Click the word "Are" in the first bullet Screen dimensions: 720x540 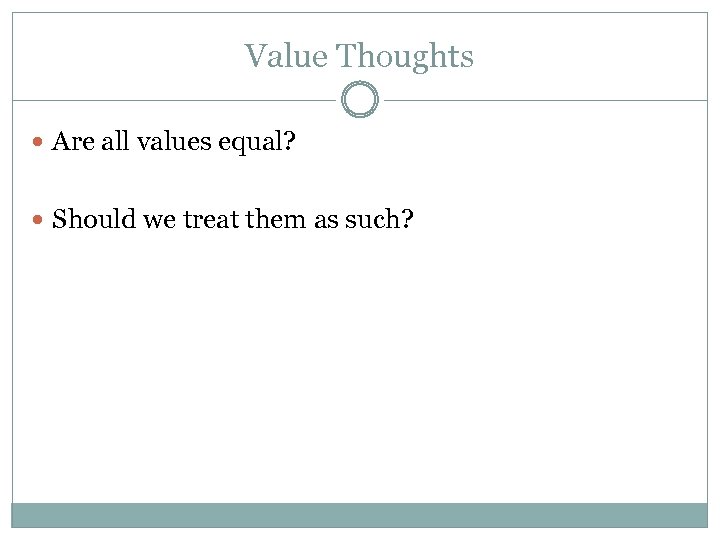coord(73,142)
